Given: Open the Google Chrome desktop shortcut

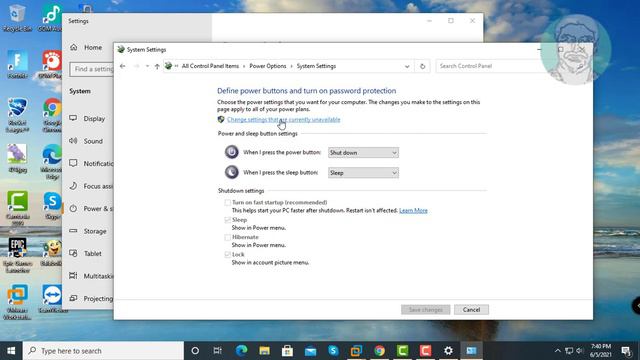Looking at the screenshot, I should pos(52,115).
